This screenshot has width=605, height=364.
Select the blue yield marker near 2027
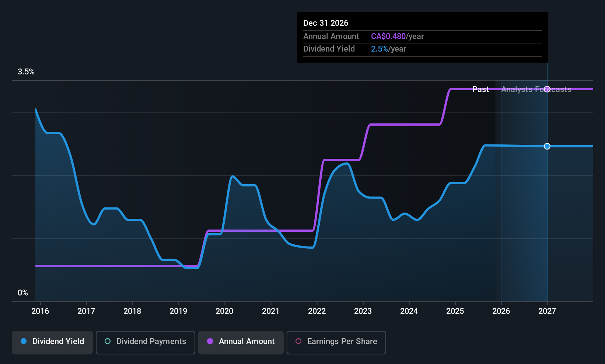pyautogui.click(x=547, y=146)
